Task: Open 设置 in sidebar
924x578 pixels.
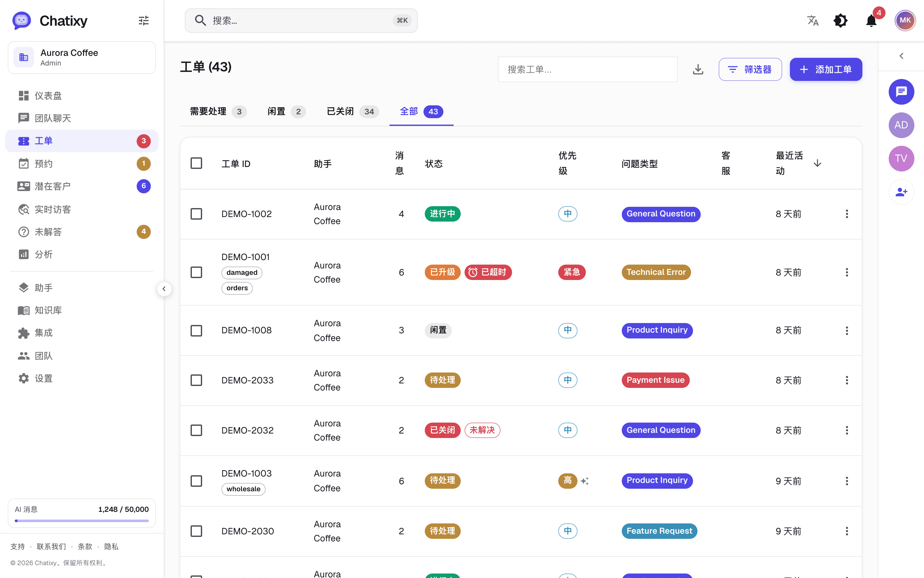Action: tap(82, 378)
